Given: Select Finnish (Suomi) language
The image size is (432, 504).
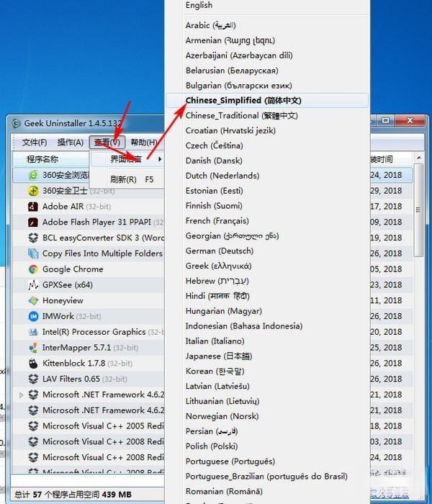Looking at the screenshot, I should pyautogui.click(x=267, y=206).
